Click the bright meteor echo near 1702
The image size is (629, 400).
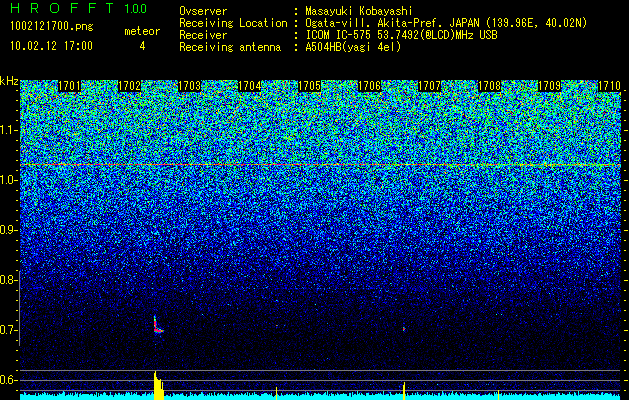158,326
